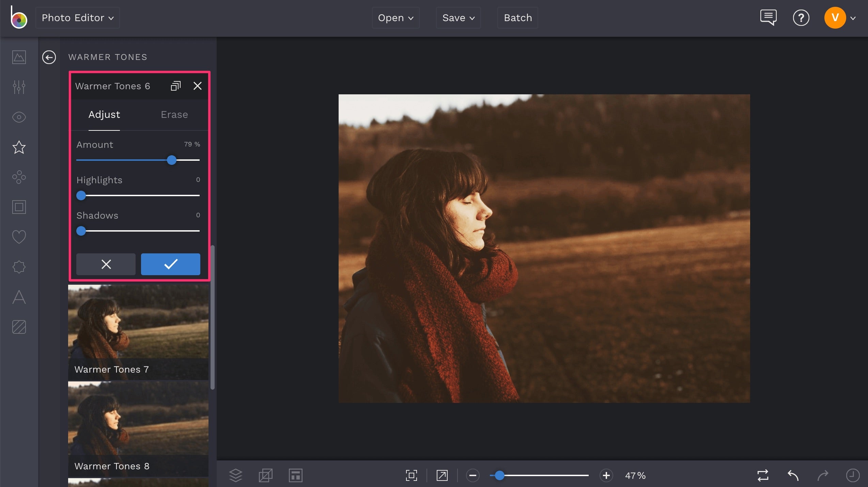Select the Crop tool in bottom toolbar
This screenshot has width=868, height=487.
click(x=265, y=476)
